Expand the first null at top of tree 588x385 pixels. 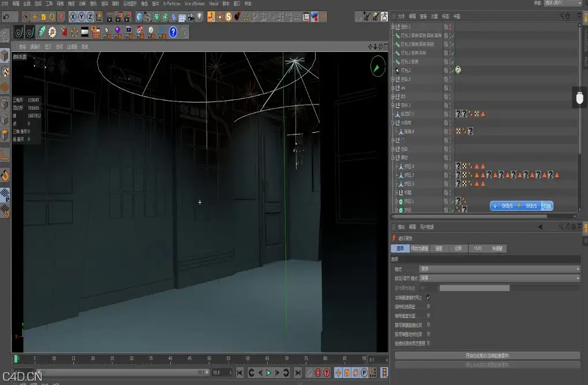coord(392,27)
